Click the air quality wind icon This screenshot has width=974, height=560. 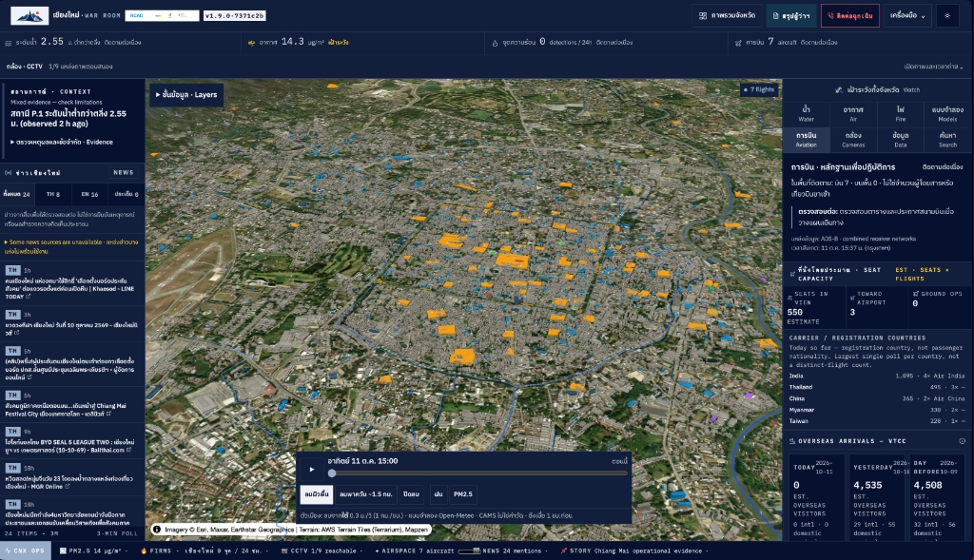pos(251,43)
